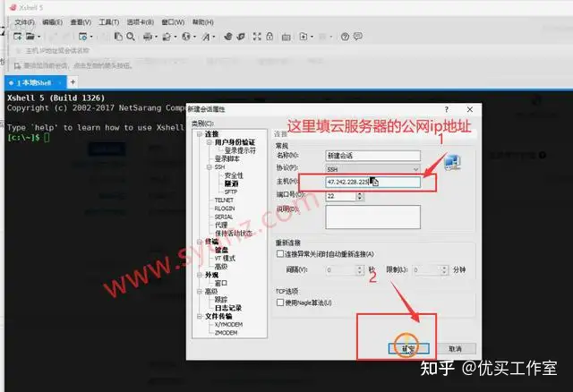
Task: Select 安全性 under SSH
Action: tap(234, 175)
